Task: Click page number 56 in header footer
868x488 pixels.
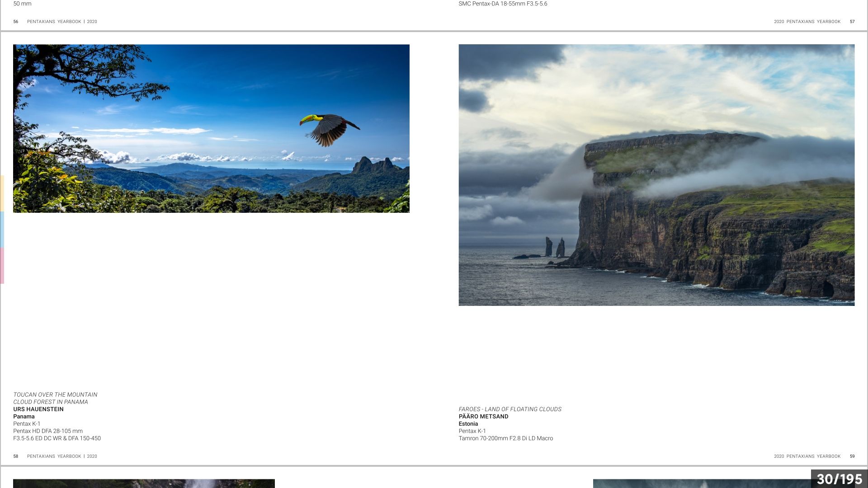Action: coord(16,22)
